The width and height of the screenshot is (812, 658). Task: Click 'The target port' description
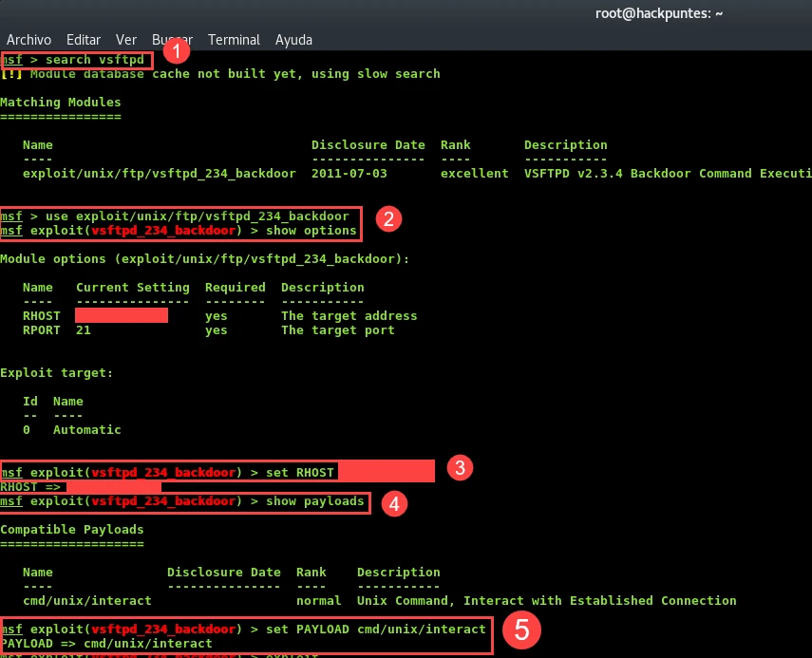[338, 330]
